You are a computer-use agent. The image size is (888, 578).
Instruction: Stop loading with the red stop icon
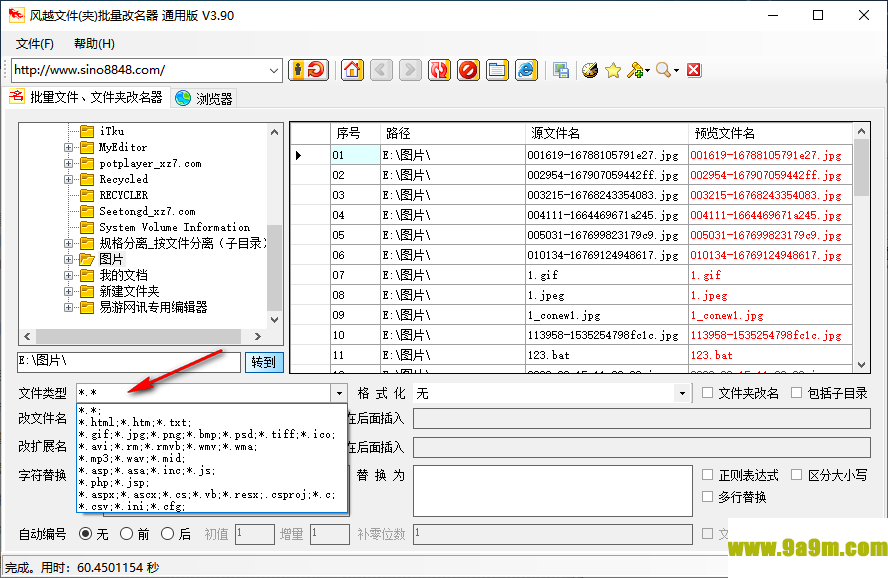[468, 70]
